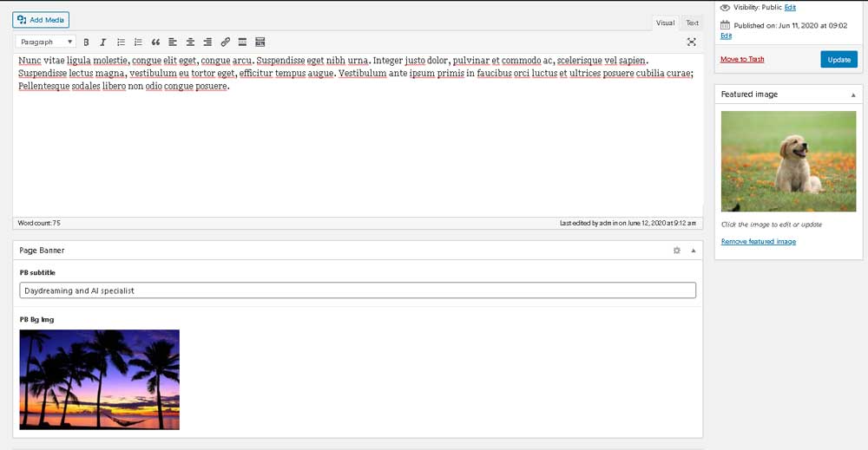The height and width of the screenshot is (450, 868).
Task: Enable distraction-free writing mode
Action: [691, 42]
